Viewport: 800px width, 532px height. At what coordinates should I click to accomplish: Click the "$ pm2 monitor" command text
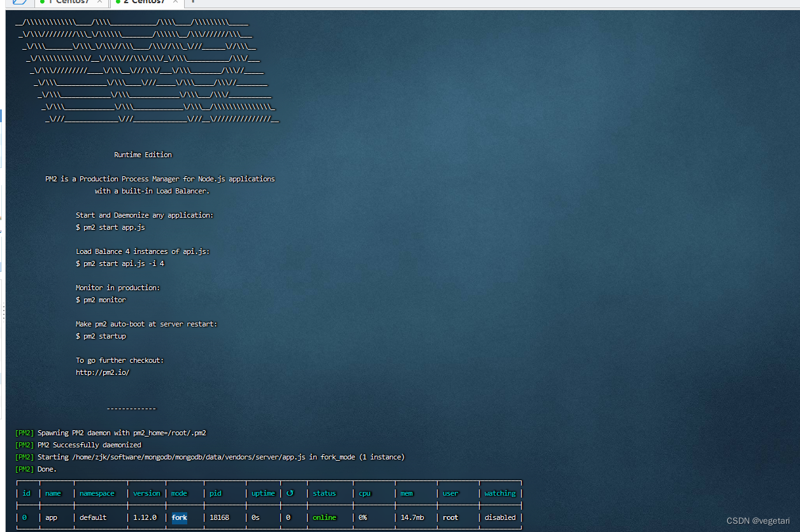click(x=101, y=300)
